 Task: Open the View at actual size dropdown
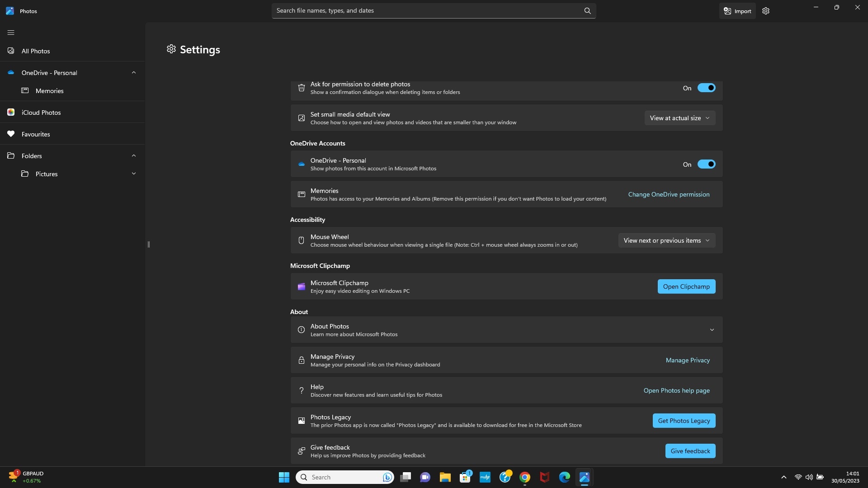pyautogui.click(x=679, y=118)
